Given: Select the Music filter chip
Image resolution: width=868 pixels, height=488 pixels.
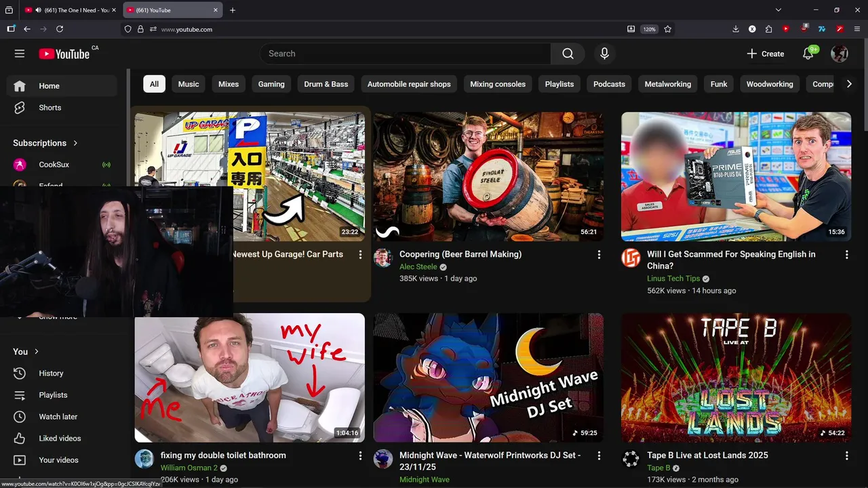Looking at the screenshot, I should (x=189, y=84).
